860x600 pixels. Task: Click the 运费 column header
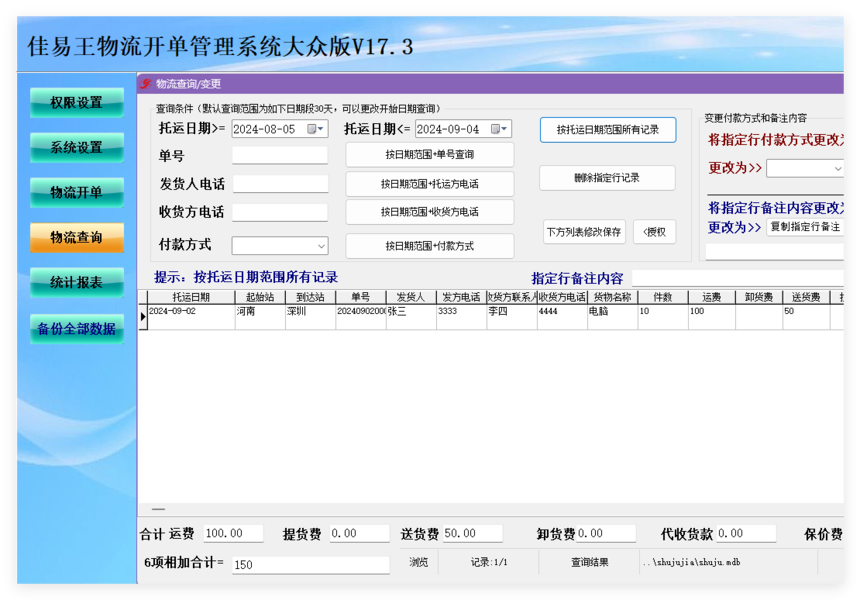[711, 297]
